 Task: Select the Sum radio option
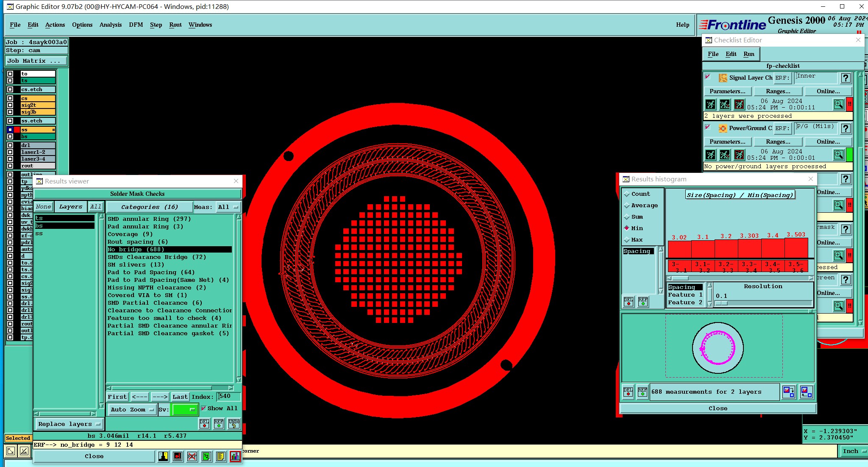pos(626,217)
